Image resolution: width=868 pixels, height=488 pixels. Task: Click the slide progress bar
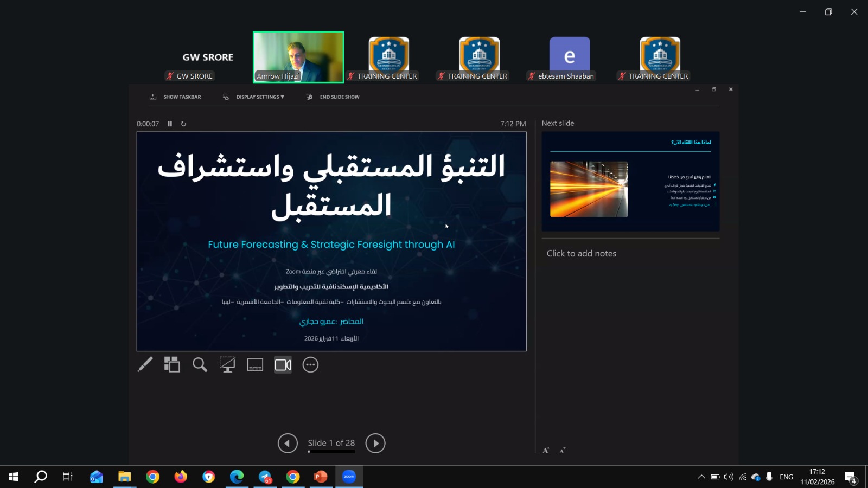pos(331,451)
